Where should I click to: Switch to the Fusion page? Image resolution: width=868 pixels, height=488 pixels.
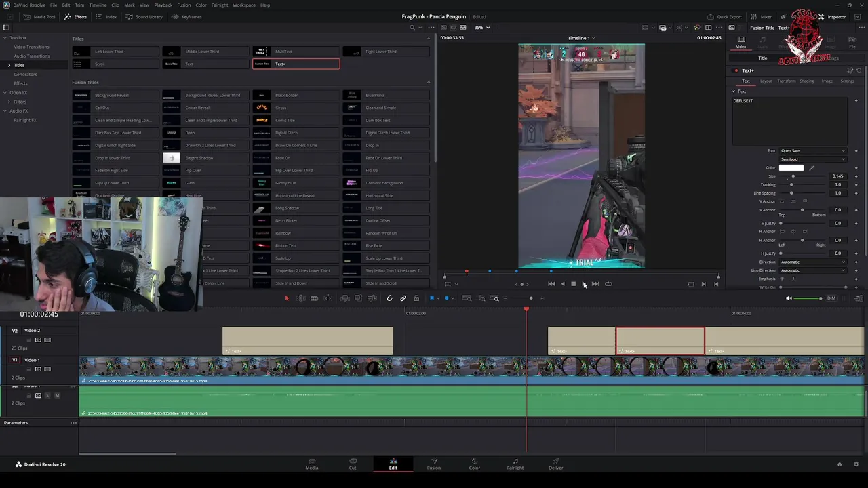[434, 464]
